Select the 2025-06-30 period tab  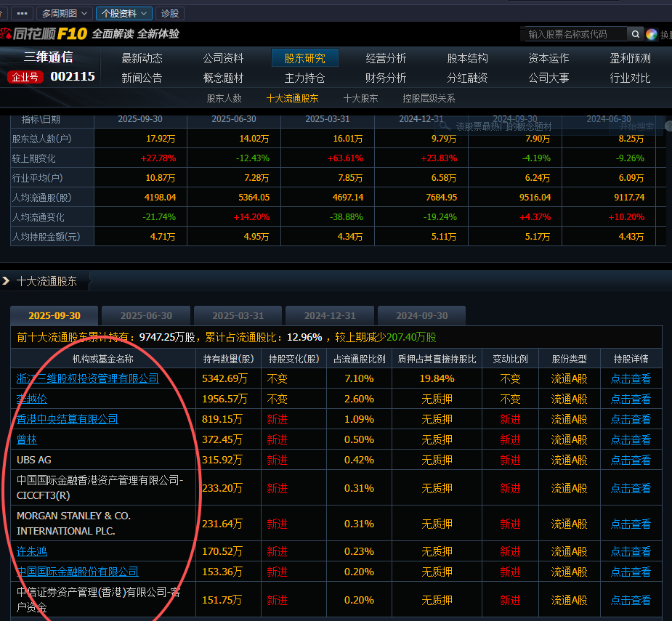pos(146,316)
